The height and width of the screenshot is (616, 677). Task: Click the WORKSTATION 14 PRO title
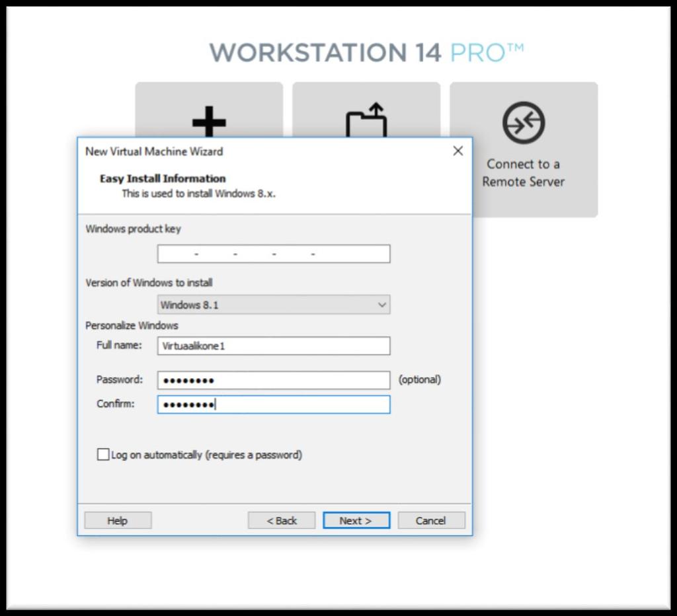click(x=366, y=53)
